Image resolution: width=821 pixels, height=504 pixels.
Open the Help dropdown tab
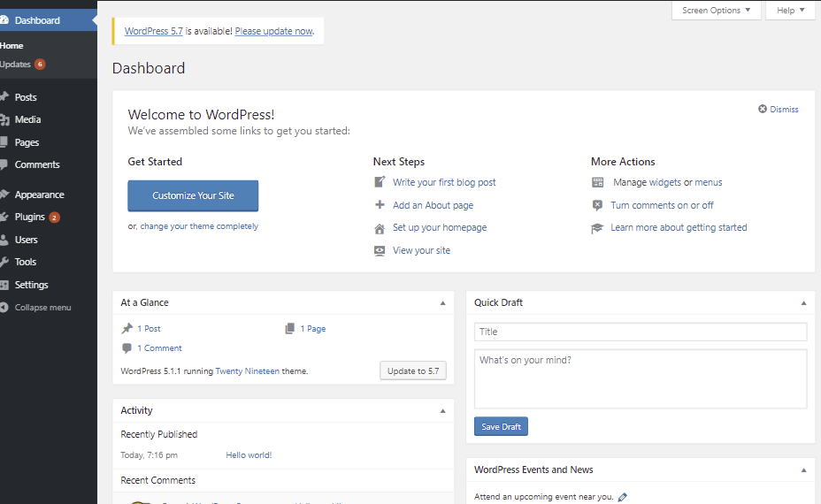point(790,11)
